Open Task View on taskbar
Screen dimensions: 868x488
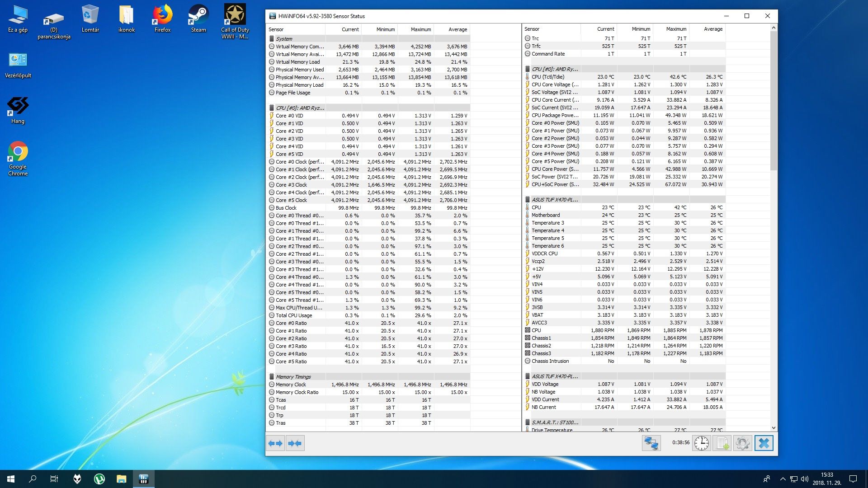[54, 479]
